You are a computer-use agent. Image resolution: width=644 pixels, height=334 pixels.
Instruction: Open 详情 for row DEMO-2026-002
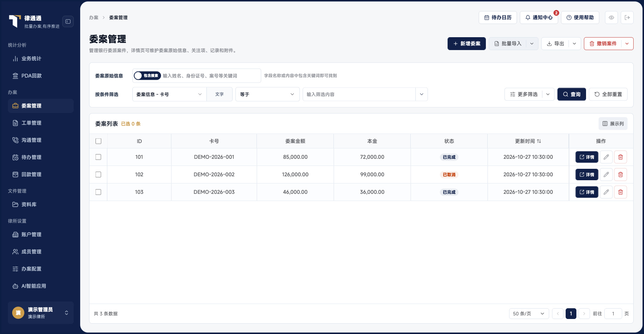[587, 175]
